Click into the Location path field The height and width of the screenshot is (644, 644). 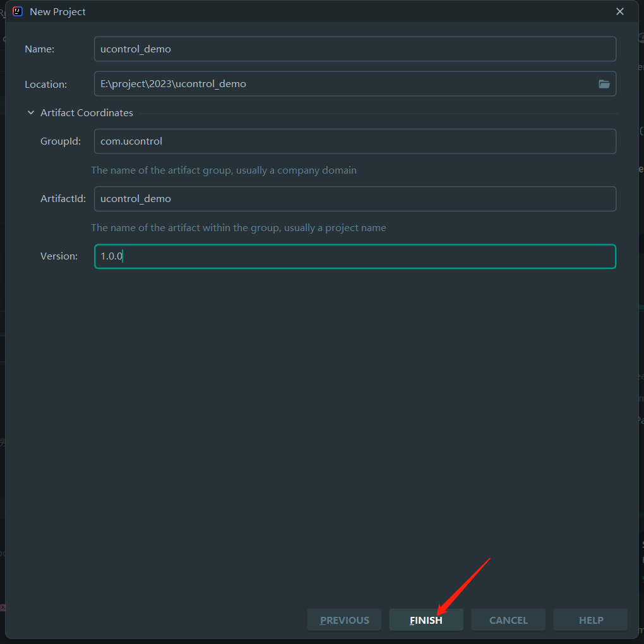click(x=341, y=84)
